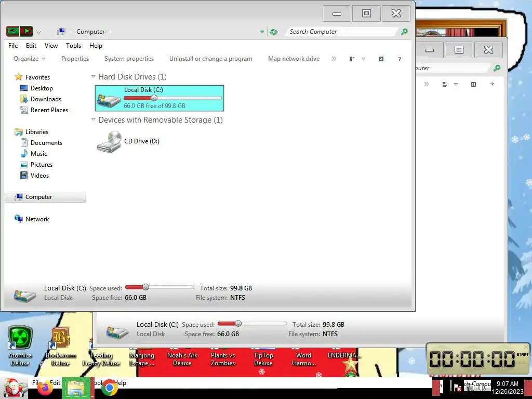Viewport: 532px width, 399px height.
Task: Open the Tools menu
Action: 73,46
